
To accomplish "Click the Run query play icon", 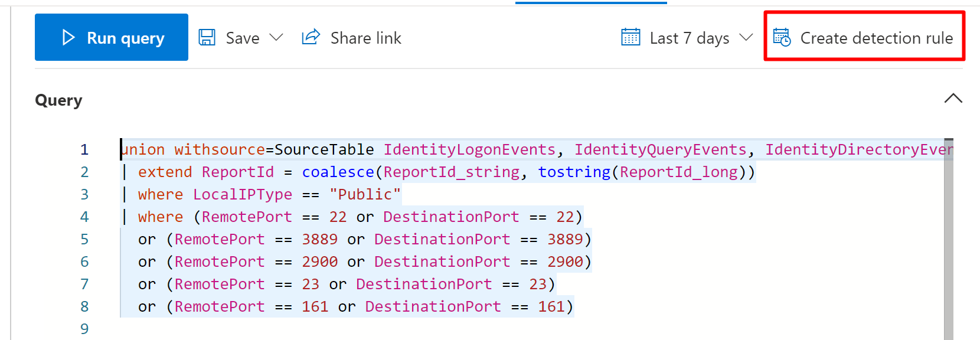I will (x=68, y=38).
